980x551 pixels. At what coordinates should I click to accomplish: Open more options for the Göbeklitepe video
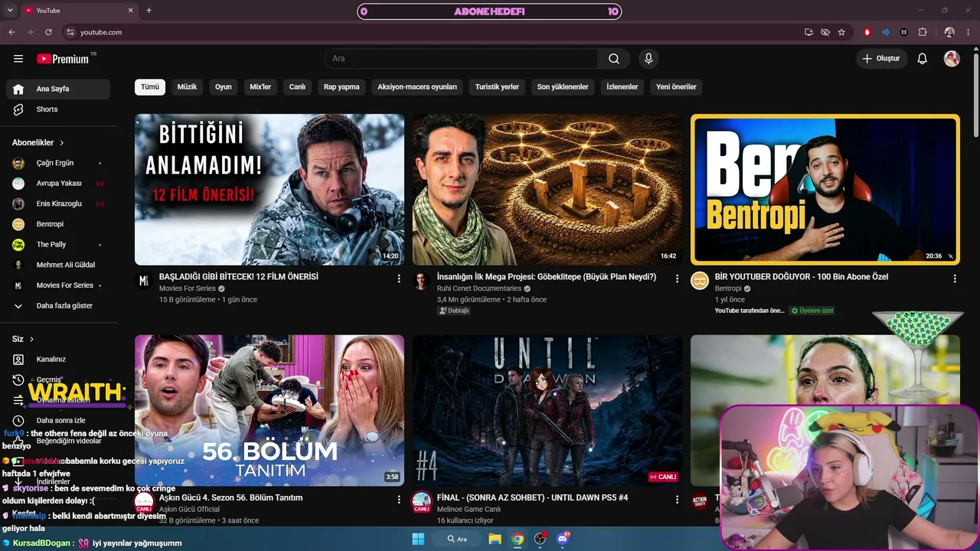click(677, 279)
